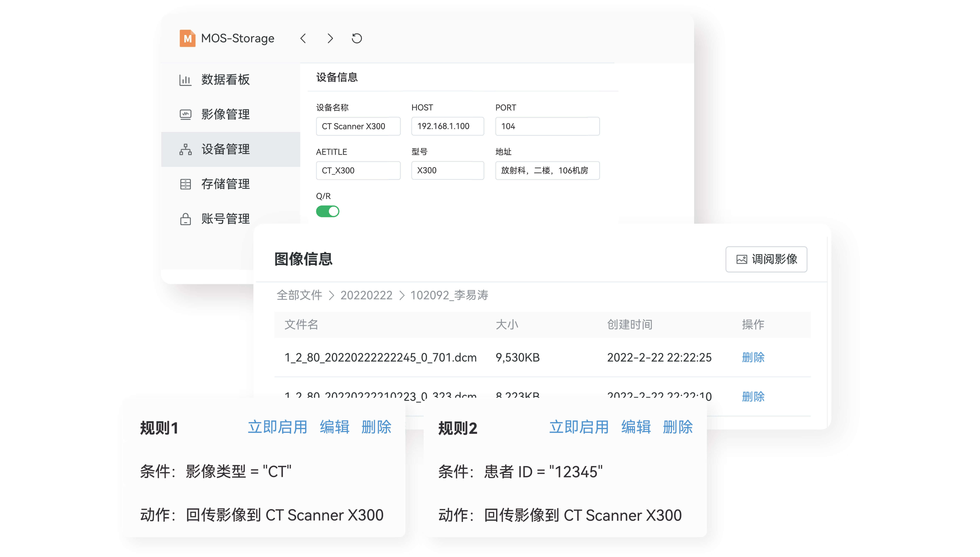Click the 图像信息 heading
Image resolution: width=980 pixels, height=557 pixels.
(x=303, y=259)
